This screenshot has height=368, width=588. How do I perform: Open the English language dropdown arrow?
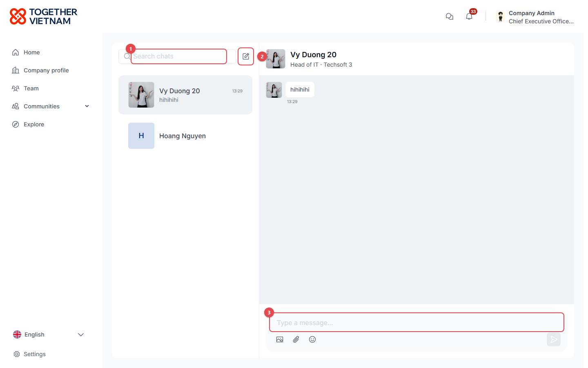click(x=81, y=334)
